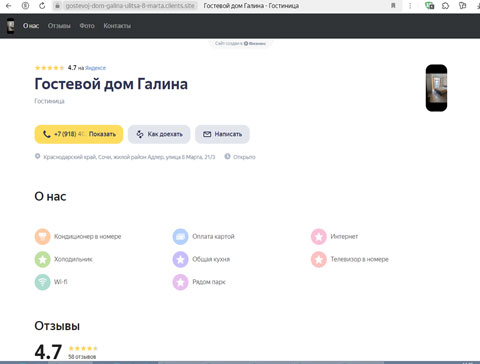This screenshot has height=364, width=480.
Task: Click the star rating above the hotel name
Action: 49,68
